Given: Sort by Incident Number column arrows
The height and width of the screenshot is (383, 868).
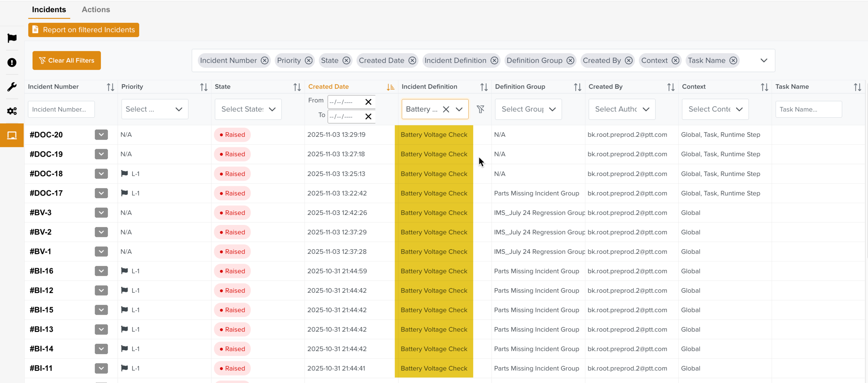Looking at the screenshot, I should (x=110, y=87).
